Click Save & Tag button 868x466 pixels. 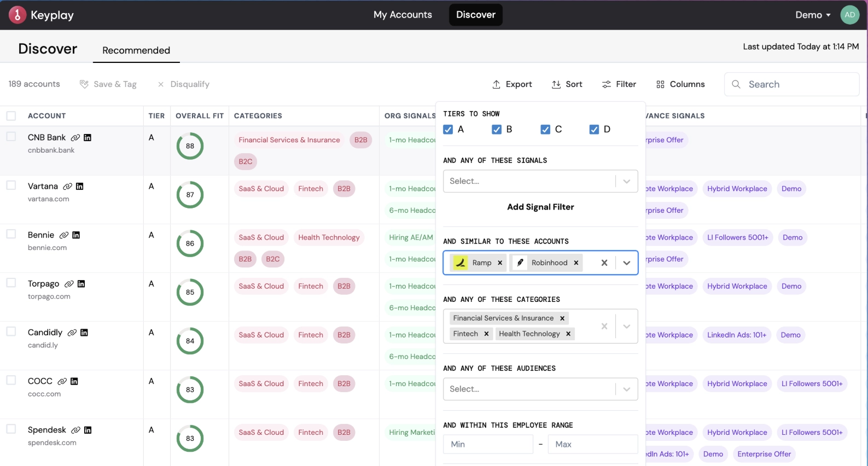click(108, 84)
